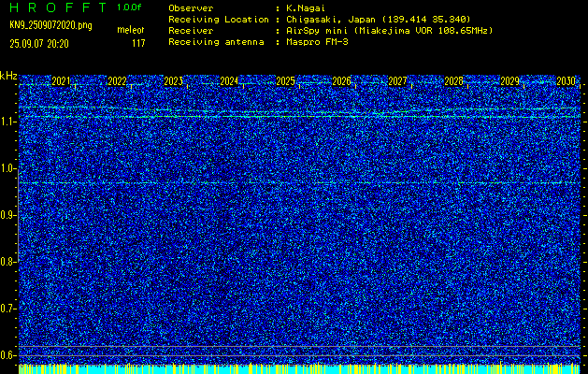Viewport: 588px width, 374px height.
Task: Click the cyan and yellow signal strip at bottom
Action: pos(299,368)
